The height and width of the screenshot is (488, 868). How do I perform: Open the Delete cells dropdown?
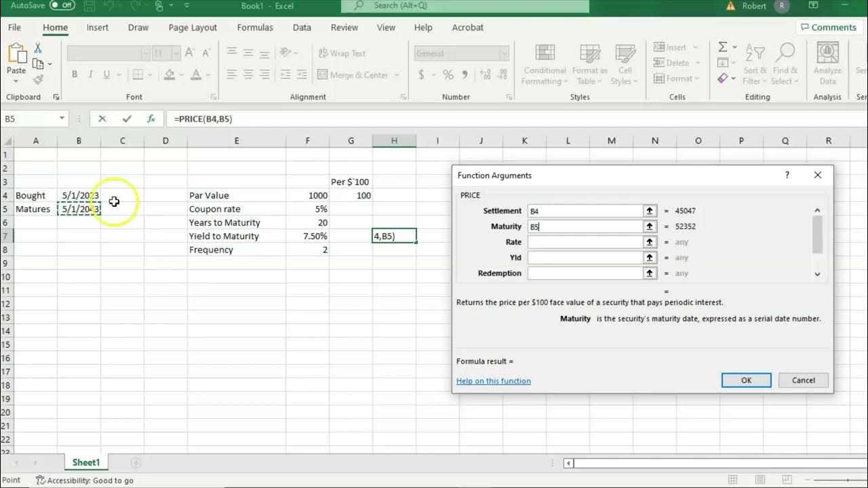point(696,63)
